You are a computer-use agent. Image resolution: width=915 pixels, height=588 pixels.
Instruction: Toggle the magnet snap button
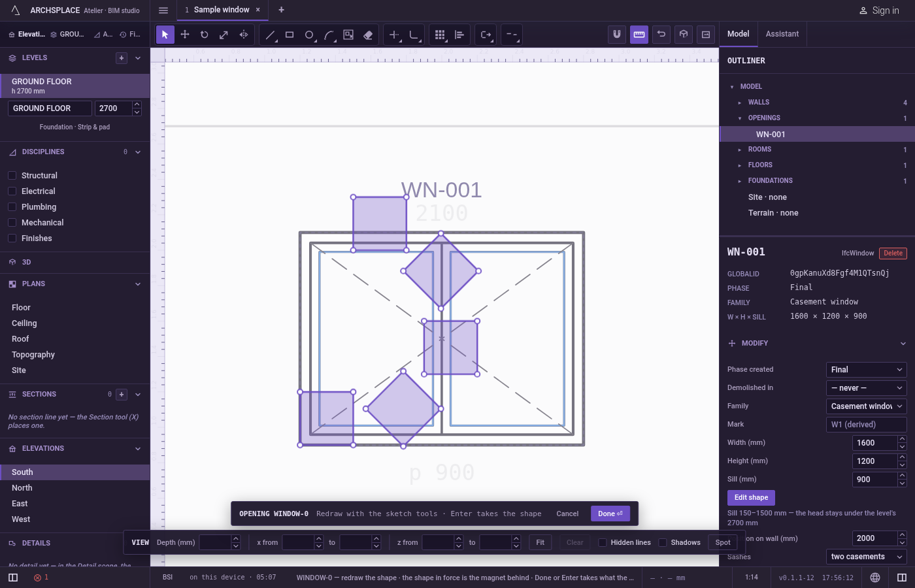click(x=617, y=35)
